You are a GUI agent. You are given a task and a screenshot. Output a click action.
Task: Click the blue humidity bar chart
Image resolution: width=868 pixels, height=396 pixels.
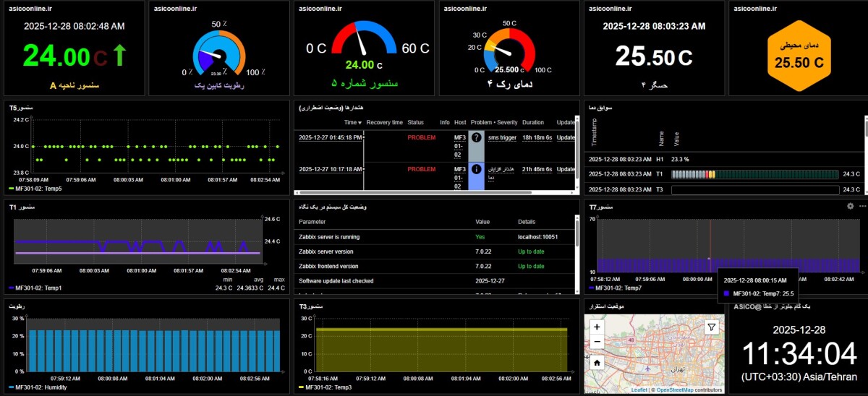[155, 350]
